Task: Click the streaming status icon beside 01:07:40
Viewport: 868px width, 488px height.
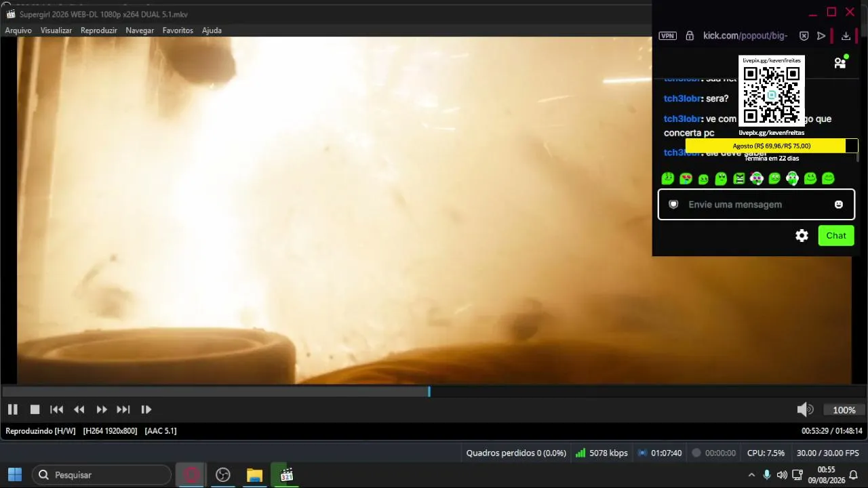Action: pyautogui.click(x=642, y=453)
